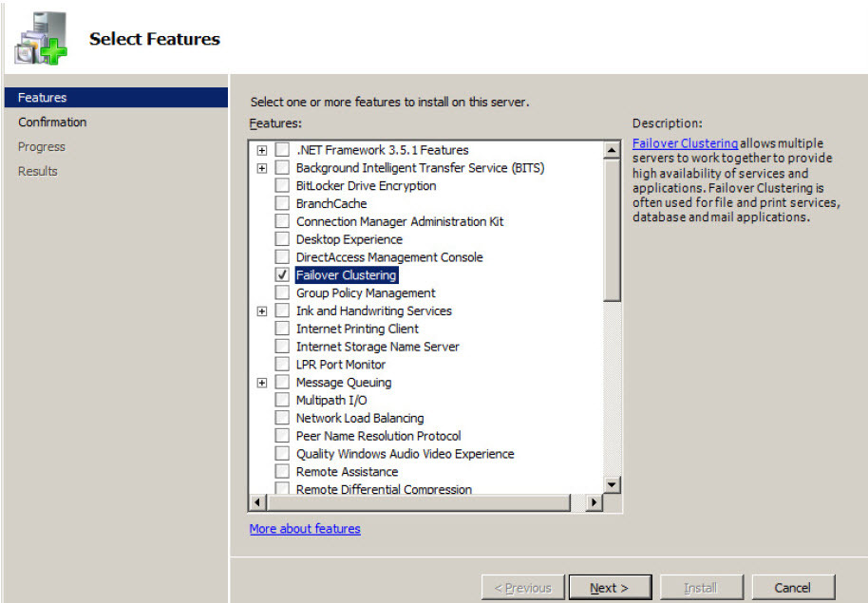The image size is (868, 603).
Task: Expand Background Intelligent Transfer Service node
Action: [x=262, y=168]
